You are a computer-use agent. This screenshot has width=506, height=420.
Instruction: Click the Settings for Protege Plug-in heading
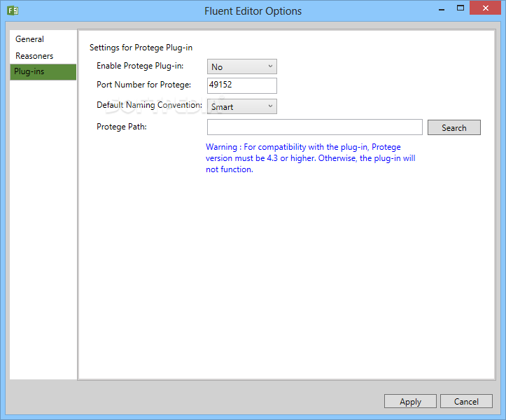pos(141,48)
